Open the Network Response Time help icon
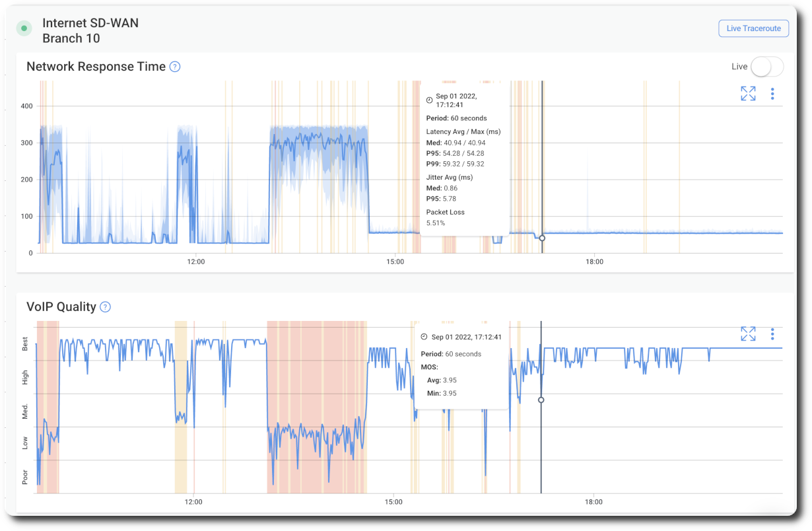 point(174,67)
